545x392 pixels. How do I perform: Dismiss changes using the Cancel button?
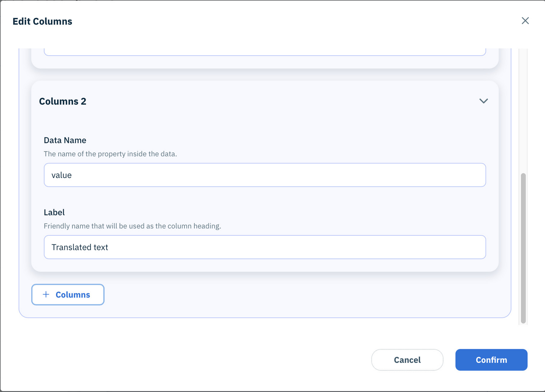click(x=407, y=360)
